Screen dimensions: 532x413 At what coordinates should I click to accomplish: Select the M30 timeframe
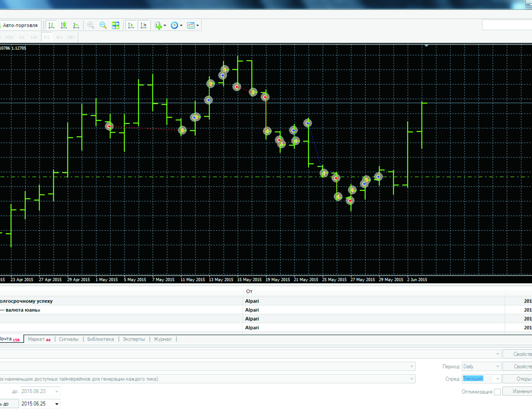pos(10,37)
